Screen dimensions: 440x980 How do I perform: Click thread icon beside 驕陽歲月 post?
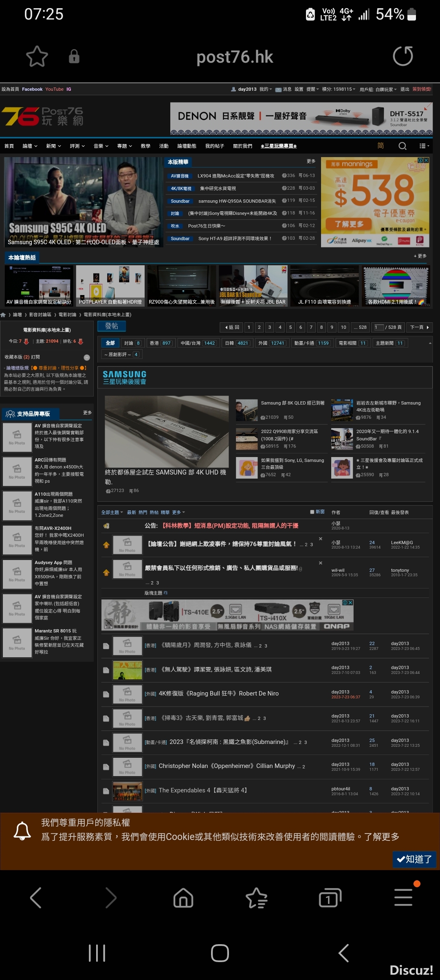(x=106, y=646)
